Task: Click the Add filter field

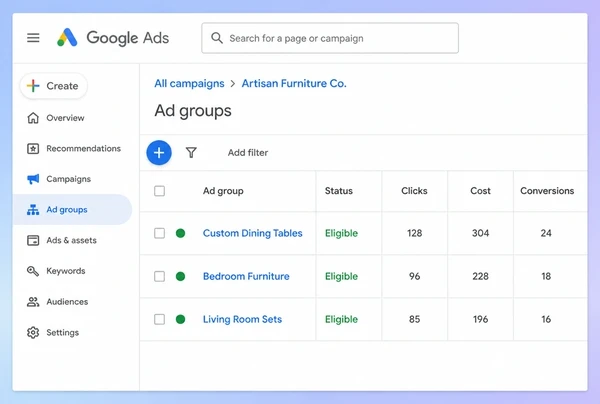Action: pos(248,153)
